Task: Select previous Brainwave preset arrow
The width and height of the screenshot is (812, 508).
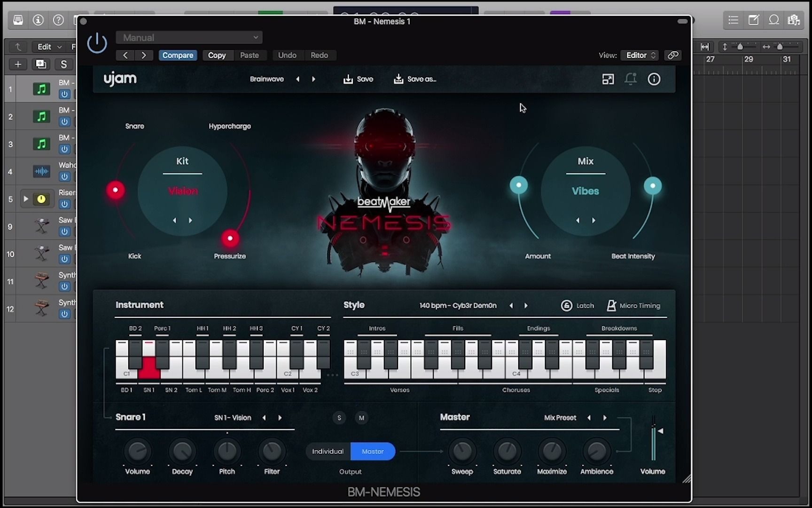Action: (298, 79)
